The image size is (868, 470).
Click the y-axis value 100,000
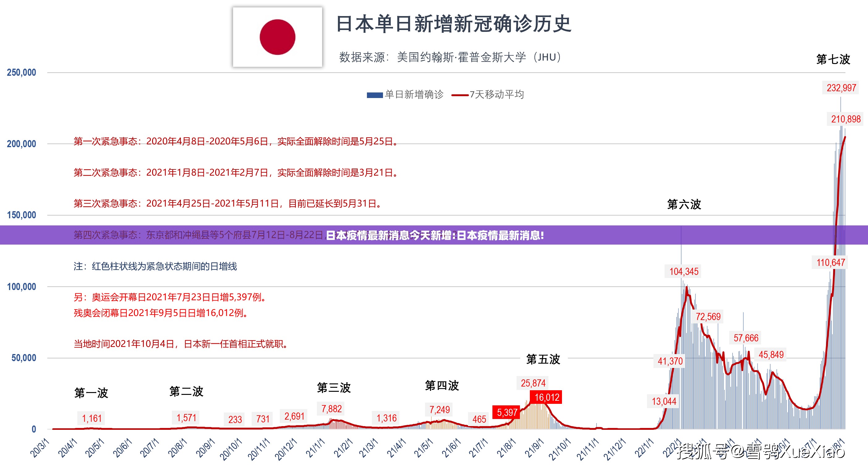click(21, 287)
